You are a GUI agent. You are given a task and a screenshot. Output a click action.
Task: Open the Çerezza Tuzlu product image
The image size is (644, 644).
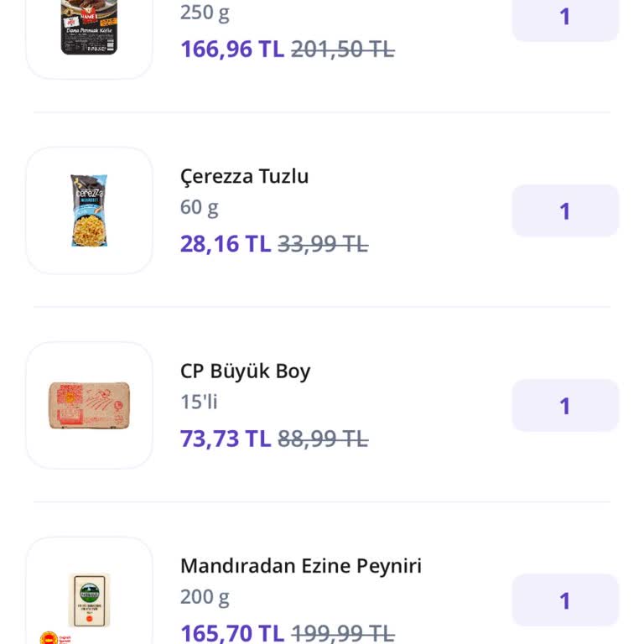(x=89, y=210)
